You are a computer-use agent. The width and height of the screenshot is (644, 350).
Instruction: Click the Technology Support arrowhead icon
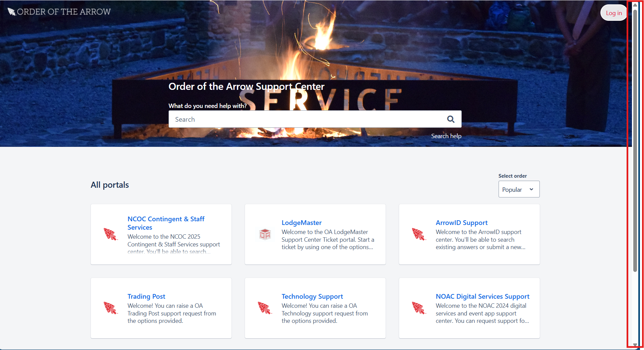[264, 308]
